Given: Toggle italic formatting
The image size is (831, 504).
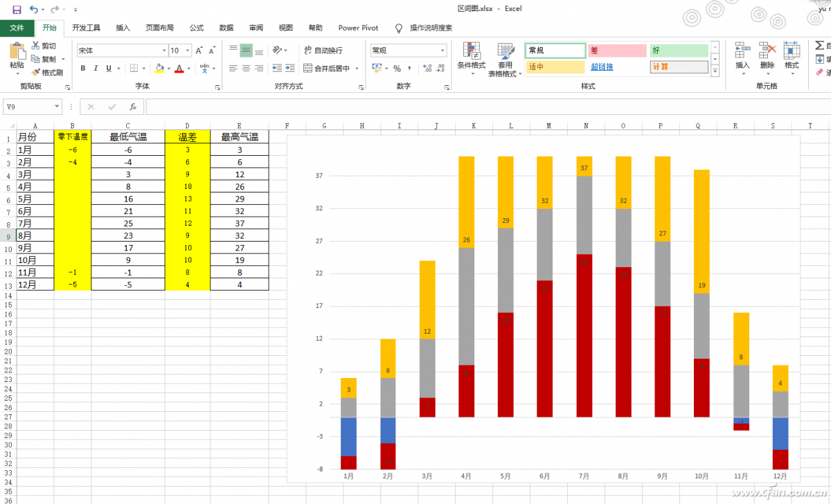Looking at the screenshot, I should coord(96,69).
